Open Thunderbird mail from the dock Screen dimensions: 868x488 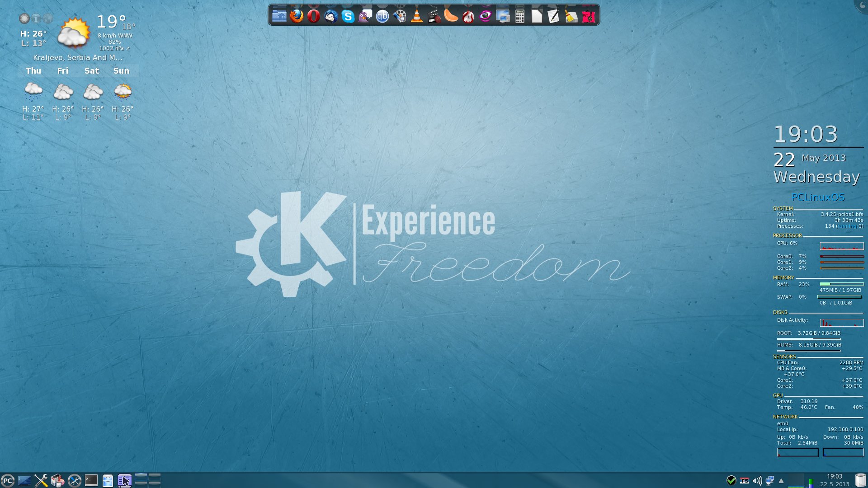pyautogui.click(x=331, y=16)
